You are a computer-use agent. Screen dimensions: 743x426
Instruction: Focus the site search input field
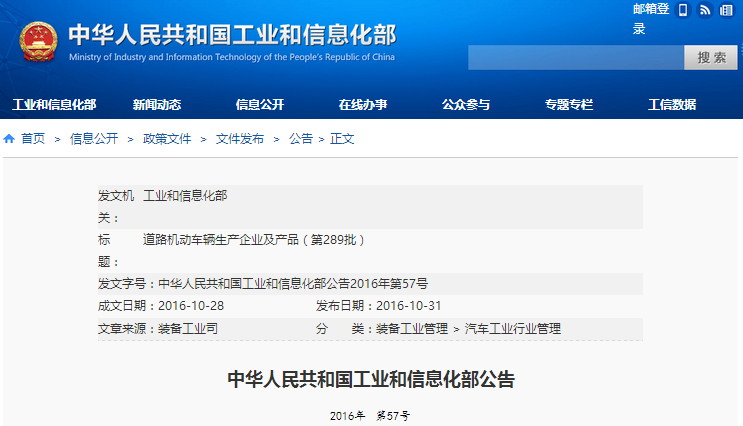click(x=575, y=57)
